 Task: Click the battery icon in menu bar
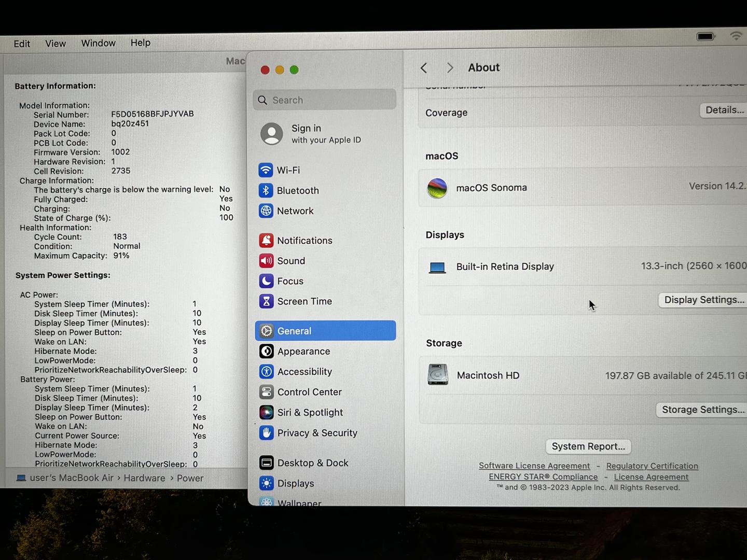click(x=706, y=36)
